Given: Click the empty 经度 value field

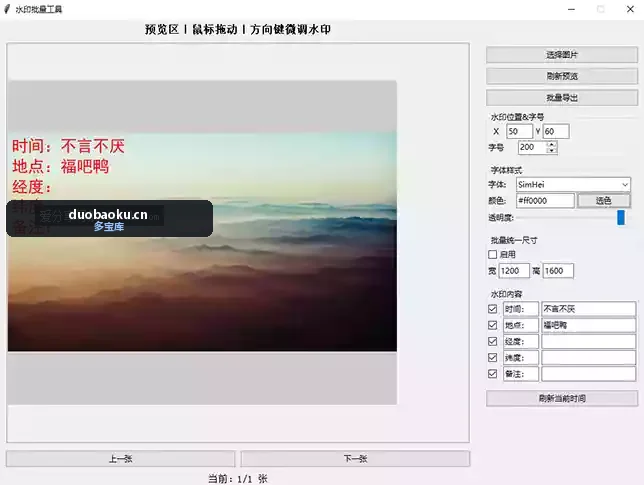Looking at the screenshot, I should (589, 341).
